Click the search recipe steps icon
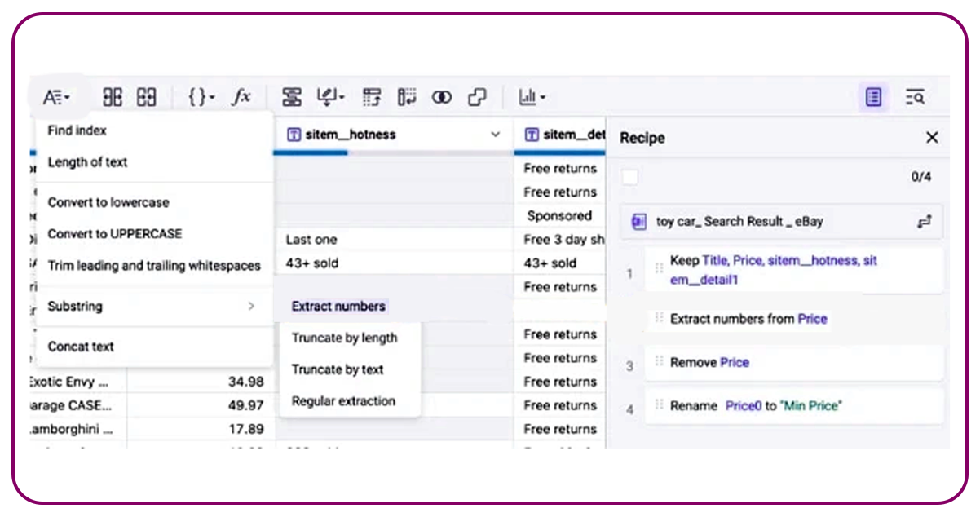 [915, 98]
